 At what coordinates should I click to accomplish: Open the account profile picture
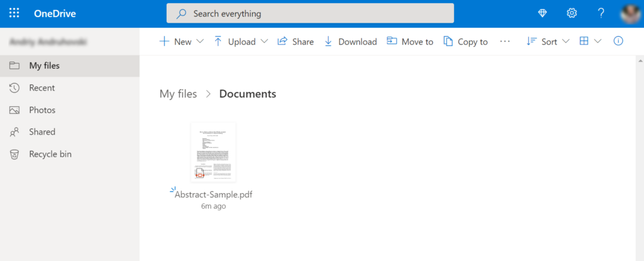pyautogui.click(x=631, y=14)
